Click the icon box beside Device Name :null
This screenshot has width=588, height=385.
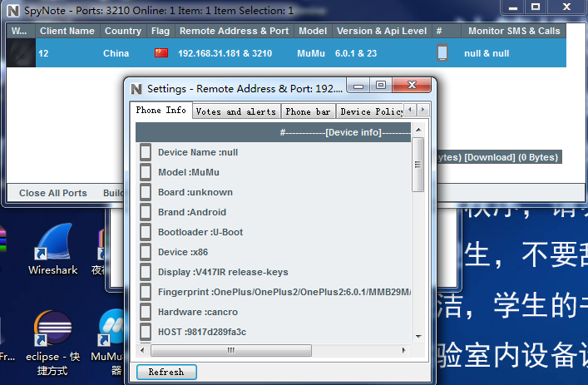[x=146, y=152]
